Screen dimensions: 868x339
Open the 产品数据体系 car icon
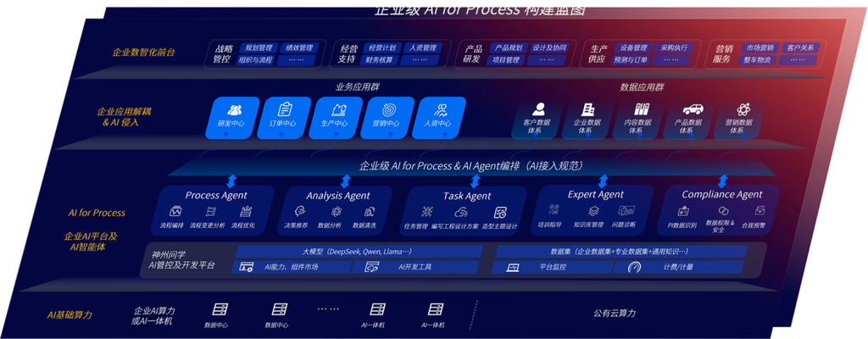coord(691,109)
